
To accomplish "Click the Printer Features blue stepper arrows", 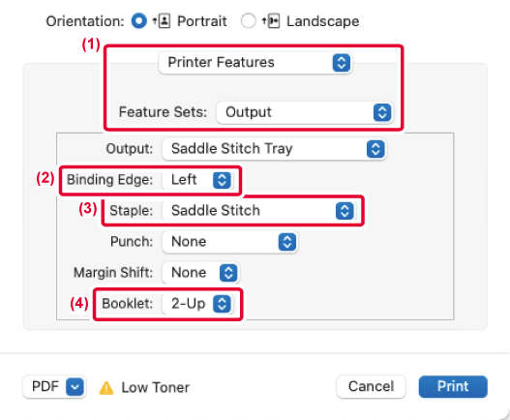I will click(342, 63).
